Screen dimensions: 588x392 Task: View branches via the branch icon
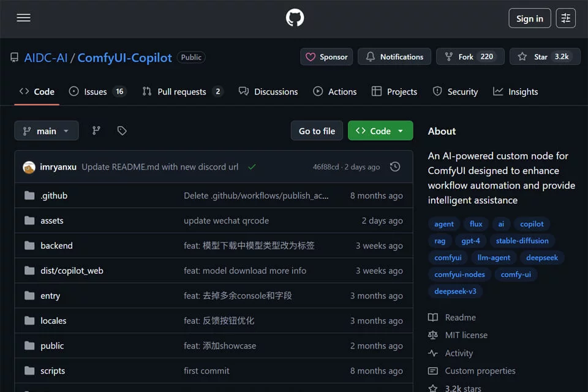(96, 130)
